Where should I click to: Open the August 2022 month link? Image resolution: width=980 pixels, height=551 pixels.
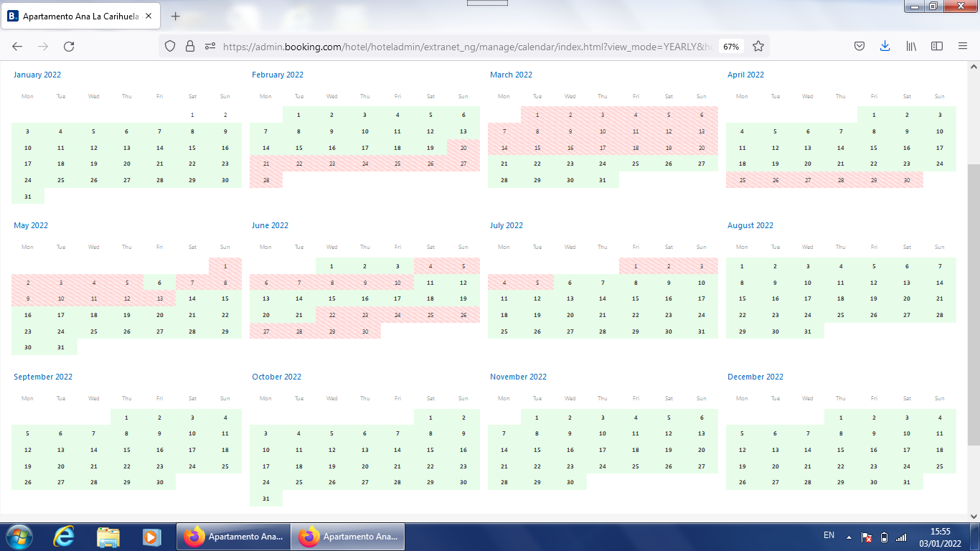(750, 225)
